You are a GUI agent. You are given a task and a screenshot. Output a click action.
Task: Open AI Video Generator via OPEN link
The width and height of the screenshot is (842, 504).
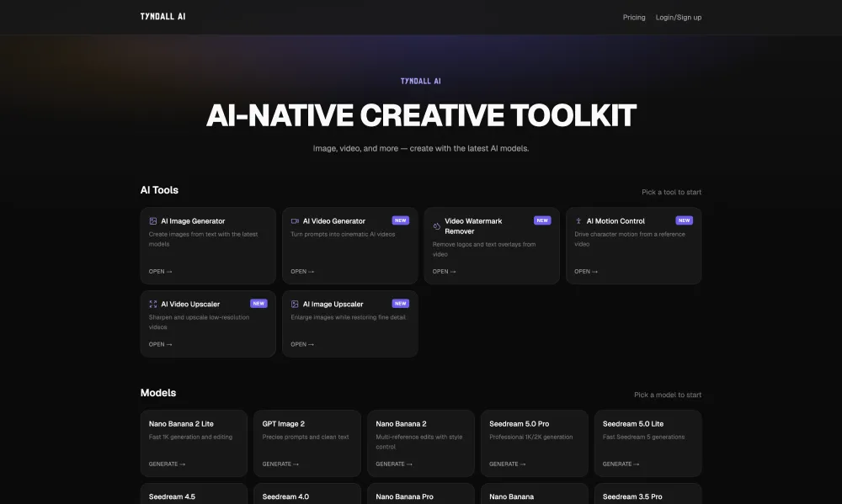(302, 272)
